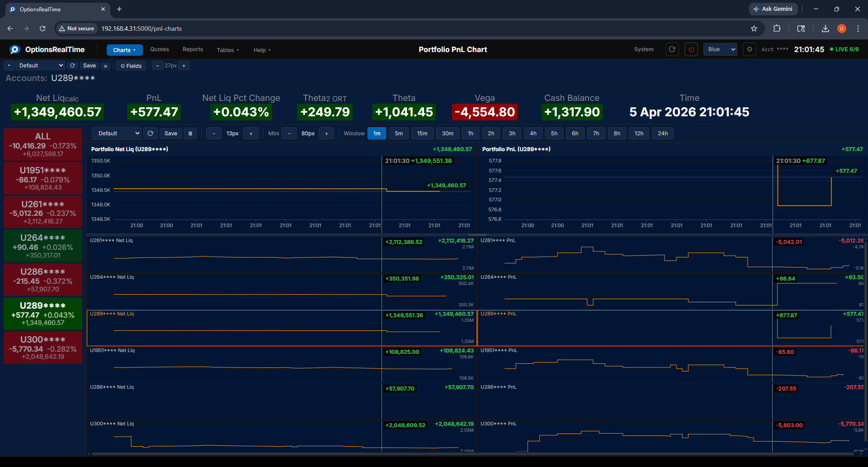Select the 24h window interval
The image size is (868, 467).
(663, 133)
